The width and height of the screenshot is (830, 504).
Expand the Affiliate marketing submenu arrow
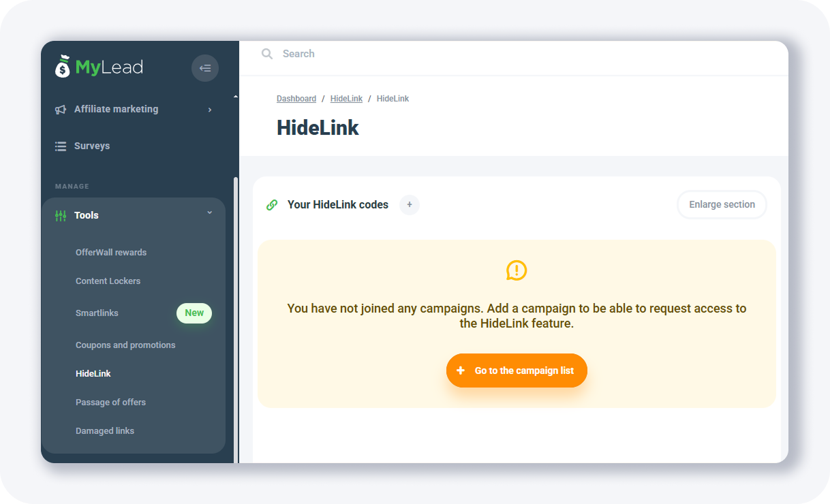pos(209,110)
